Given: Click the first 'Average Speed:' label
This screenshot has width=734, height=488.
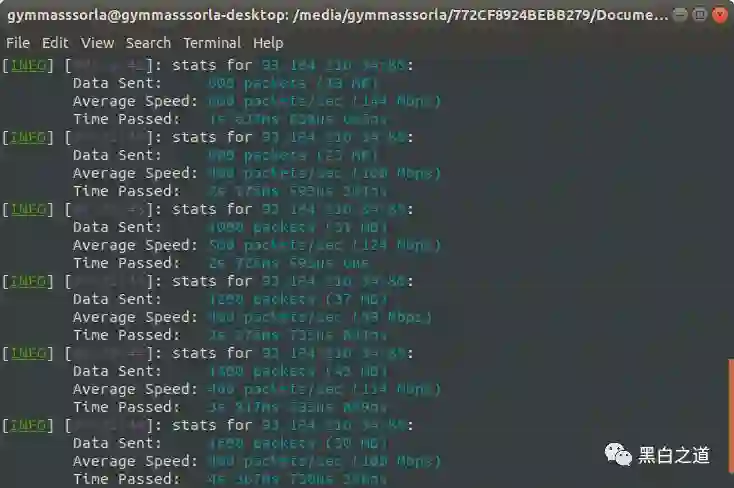Looking at the screenshot, I should point(135,102).
